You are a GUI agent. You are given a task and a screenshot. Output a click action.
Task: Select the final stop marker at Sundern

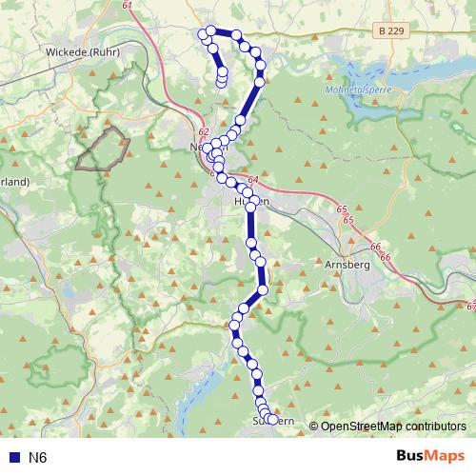pyautogui.click(x=272, y=419)
